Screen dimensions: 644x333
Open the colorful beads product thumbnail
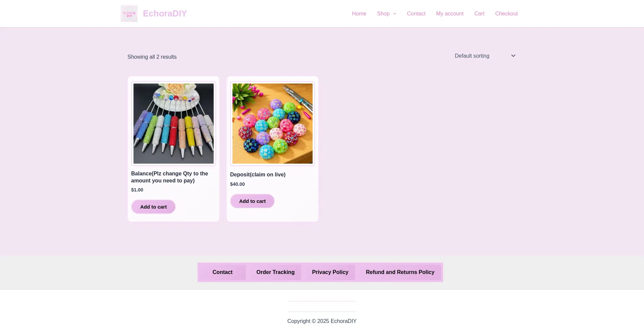pyautogui.click(x=272, y=123)
